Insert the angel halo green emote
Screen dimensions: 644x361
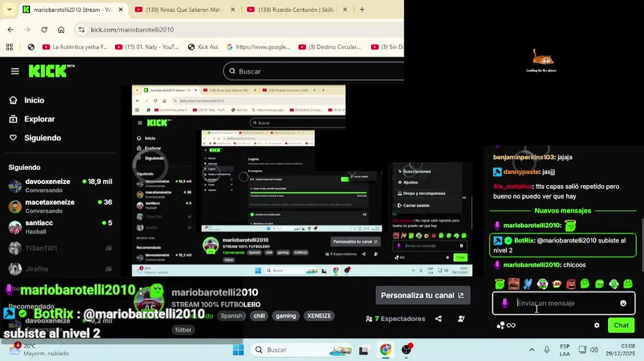tap(500, 284)
